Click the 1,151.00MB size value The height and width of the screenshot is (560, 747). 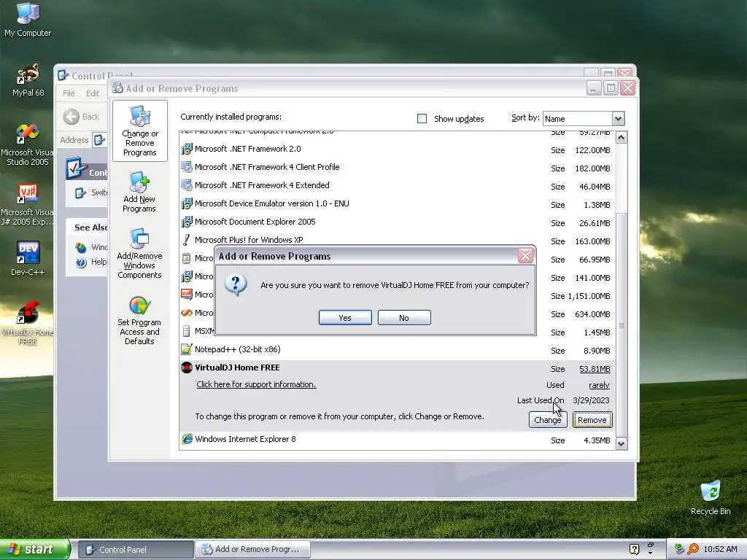(x=589, y=296)
